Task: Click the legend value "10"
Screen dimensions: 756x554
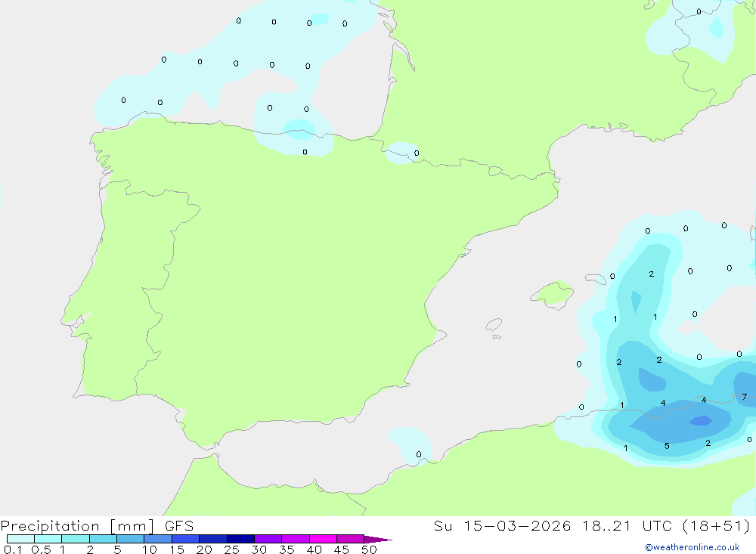Action: [x=150, y=549]
